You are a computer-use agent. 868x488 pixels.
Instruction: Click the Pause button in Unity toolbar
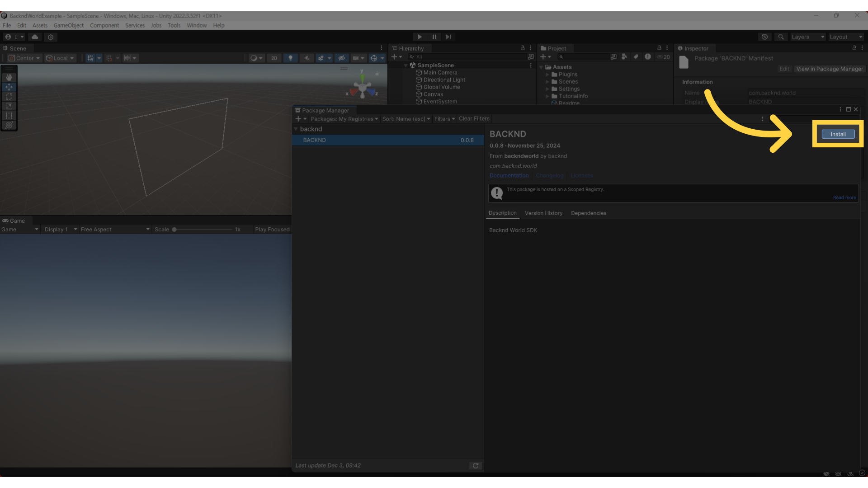(x=434, y=37)
